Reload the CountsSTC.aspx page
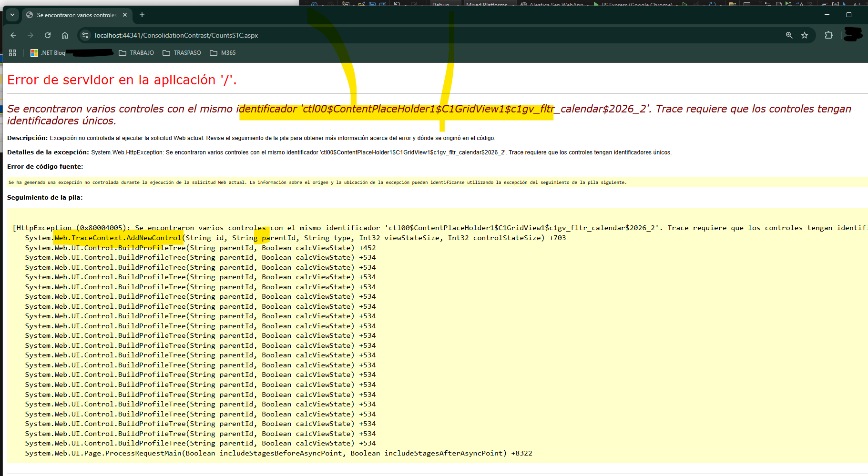 click(48, 35)
